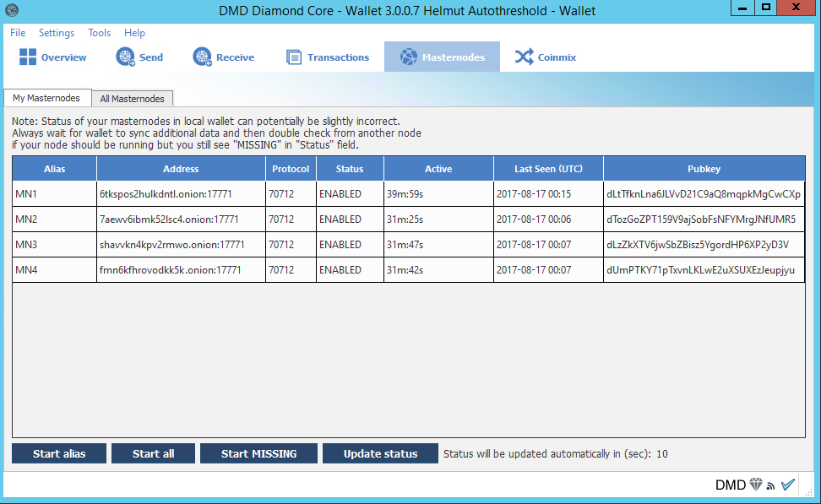Click address fmn6kfhrovodkk5k.onion:17771
Screen dimensions: 821x504
click(181, 269)
